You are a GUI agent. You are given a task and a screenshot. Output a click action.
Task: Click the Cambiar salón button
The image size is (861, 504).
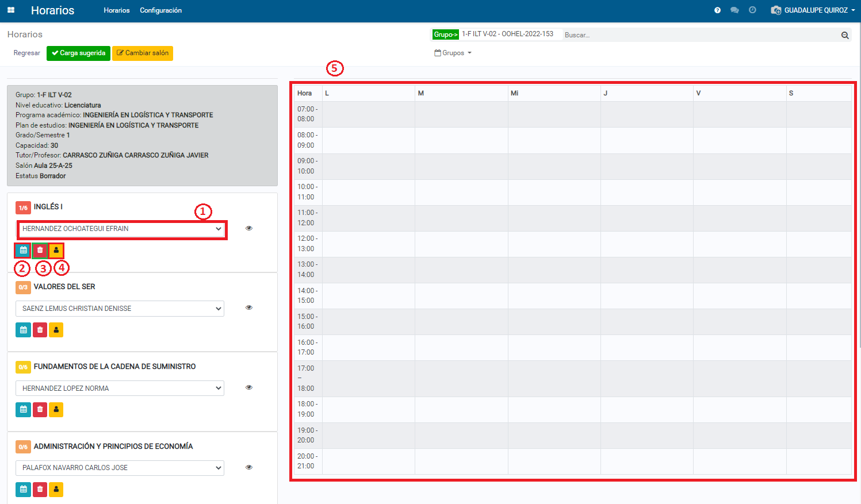pos(143,53)
